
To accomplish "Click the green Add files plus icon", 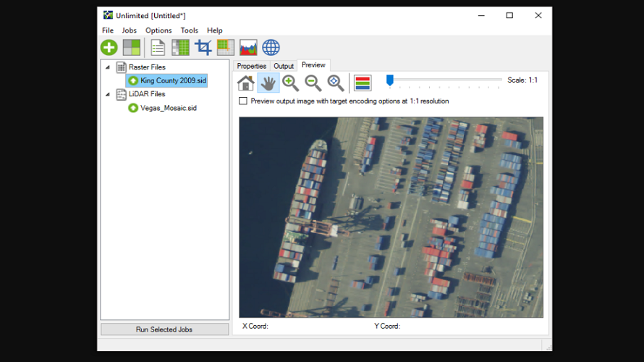I will pos(109,48).
